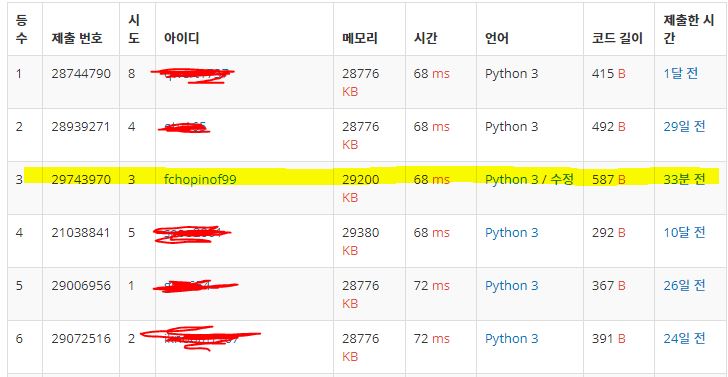Viewport: 728px width, 377px height.
Task: Select the 메모리 column header
Action: [360, 38]
